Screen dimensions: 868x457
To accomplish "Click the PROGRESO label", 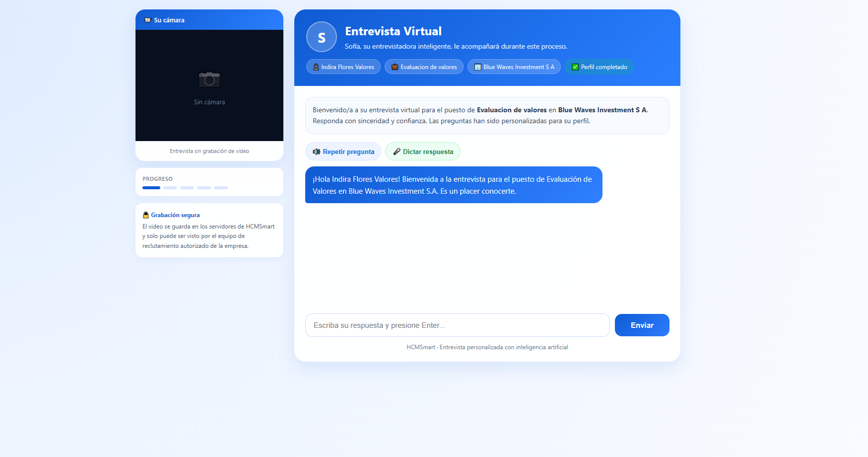I will (x=158, y=179).
